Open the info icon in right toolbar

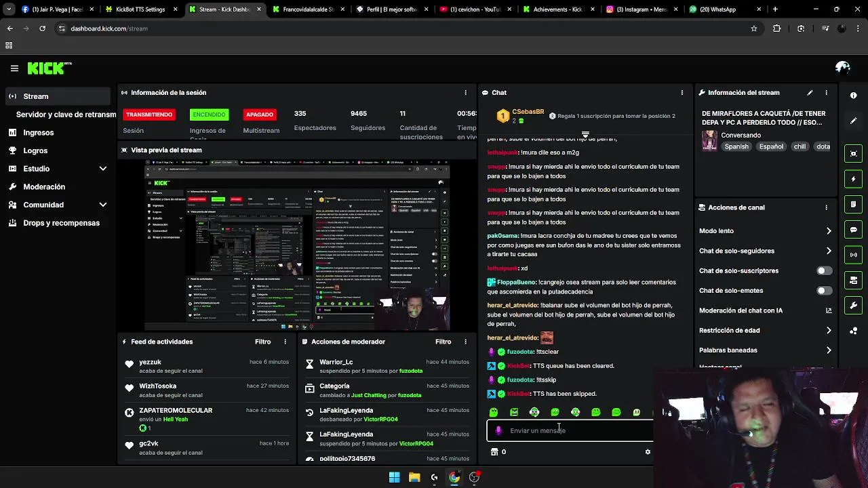[x=854, y=96]
